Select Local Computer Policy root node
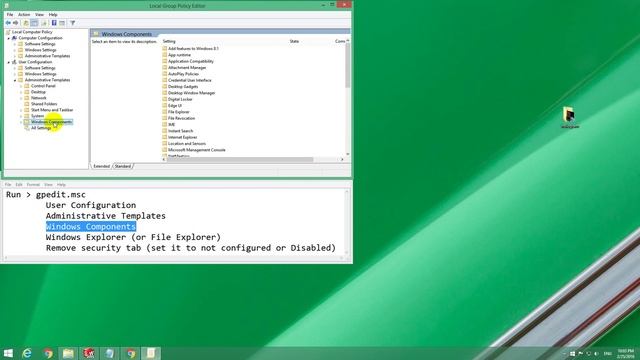This screenshot has height=360, width=640. tap(32, 32)
